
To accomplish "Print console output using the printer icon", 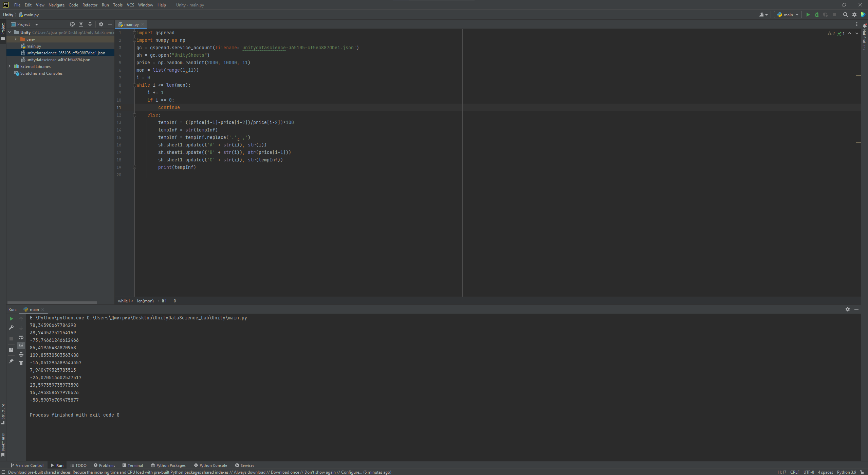I will [x=21, y=354].
